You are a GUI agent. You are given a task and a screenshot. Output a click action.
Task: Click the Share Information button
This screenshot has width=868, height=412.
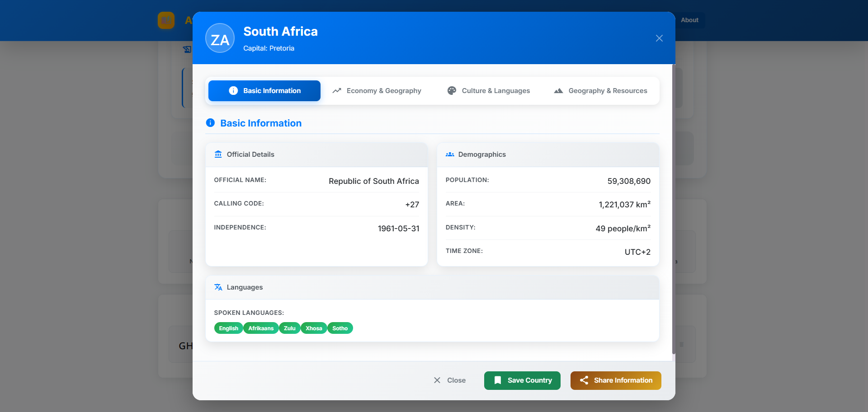[615, 380]
